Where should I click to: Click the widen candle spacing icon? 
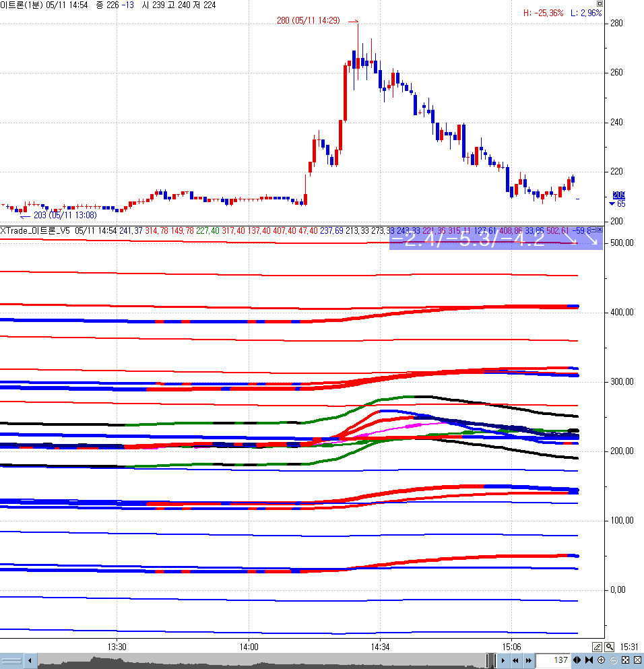tap(577, 660)
